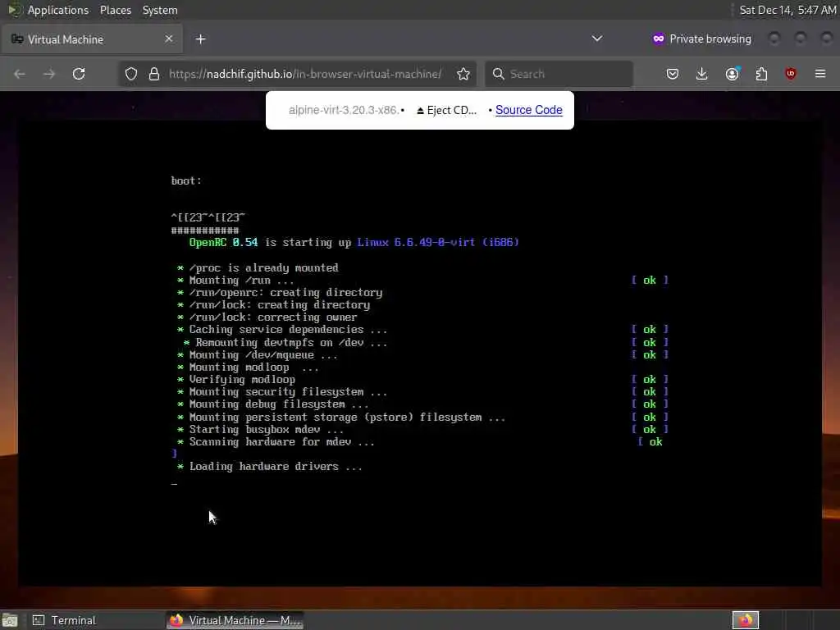Click the clock showing Sat Dec 14
This screenshot has width=840, height=630.
point(787,10)
